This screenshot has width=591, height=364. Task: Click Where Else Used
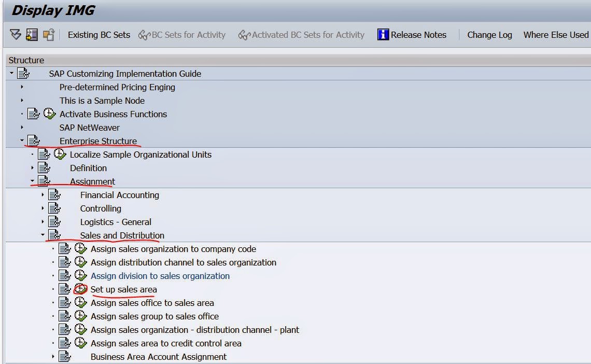[x=556, y=35]
